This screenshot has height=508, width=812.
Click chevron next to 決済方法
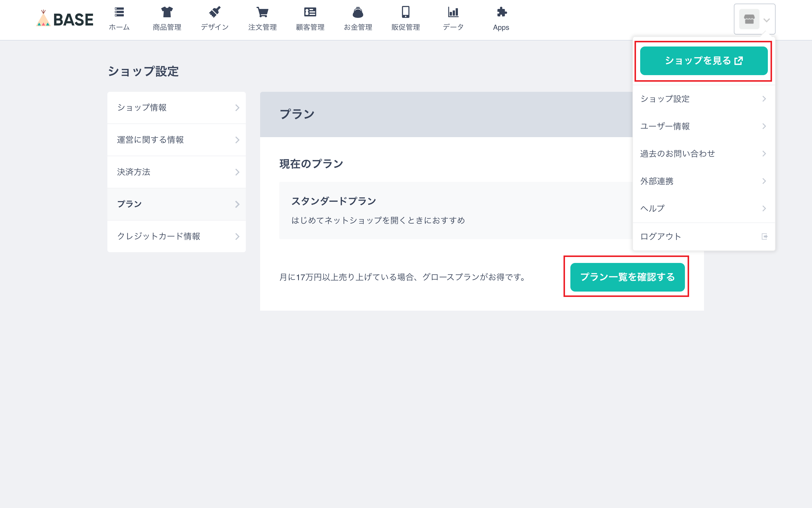[x=237, y=172]
